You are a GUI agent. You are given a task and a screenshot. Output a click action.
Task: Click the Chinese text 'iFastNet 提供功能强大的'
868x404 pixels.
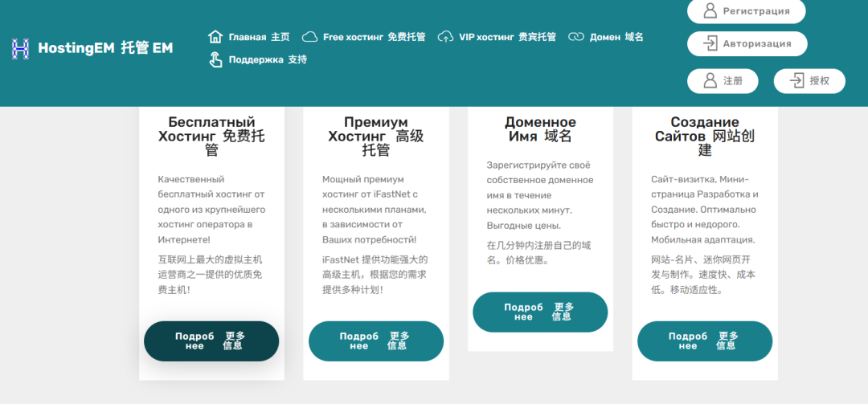click(x=375, y=274)
